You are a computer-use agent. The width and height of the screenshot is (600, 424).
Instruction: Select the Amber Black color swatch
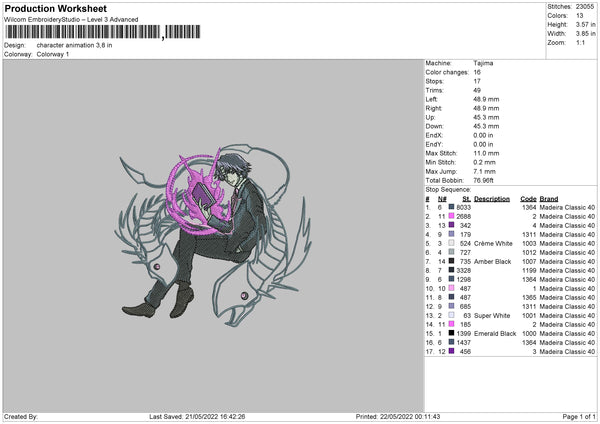coord(452,261)
